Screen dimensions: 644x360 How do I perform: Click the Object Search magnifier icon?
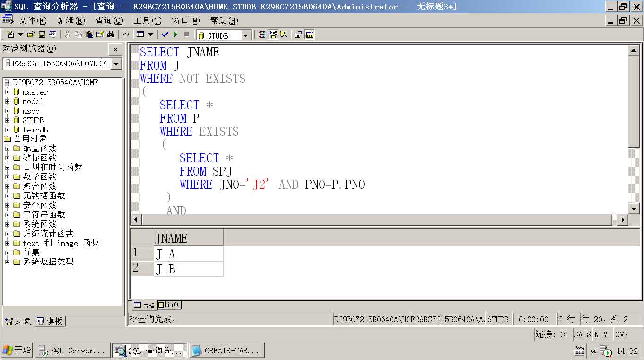[284, 35]
